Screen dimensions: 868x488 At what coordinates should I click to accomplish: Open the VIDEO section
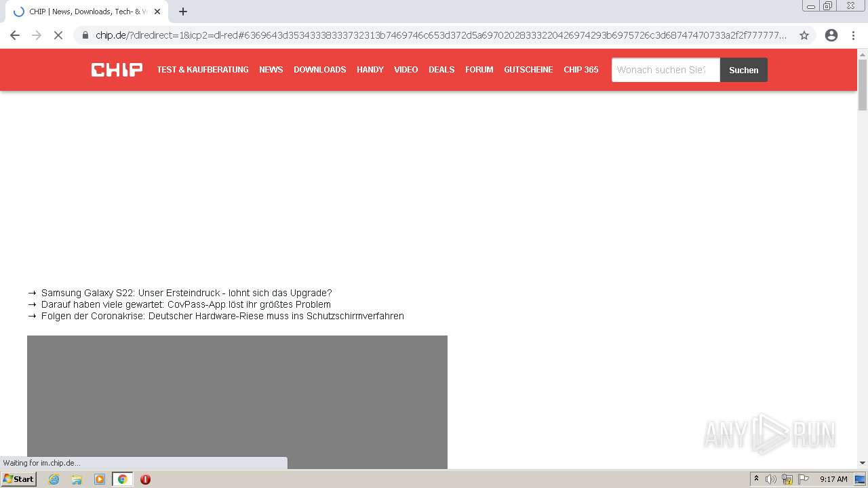click(x=406, y=70)
